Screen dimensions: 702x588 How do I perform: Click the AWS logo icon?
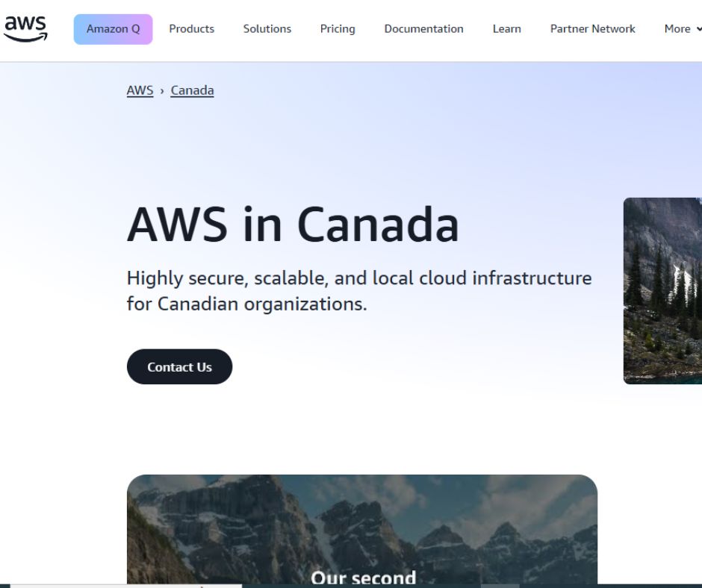(25, 28)
